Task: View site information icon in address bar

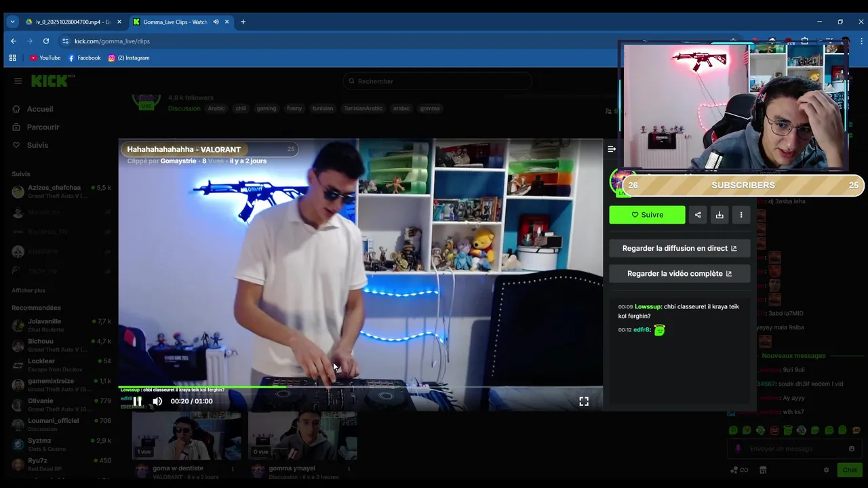Action: pyautogui.click(x=65, y=41)
